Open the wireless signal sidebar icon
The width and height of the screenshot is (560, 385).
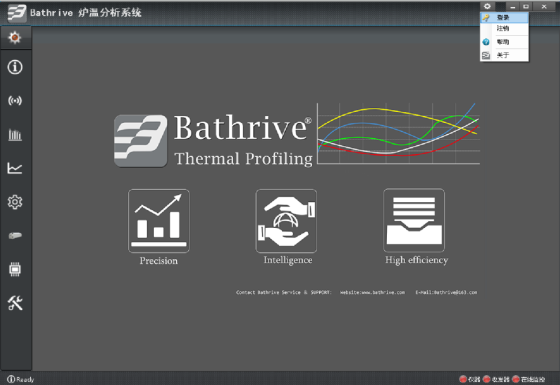pos(15,101)
